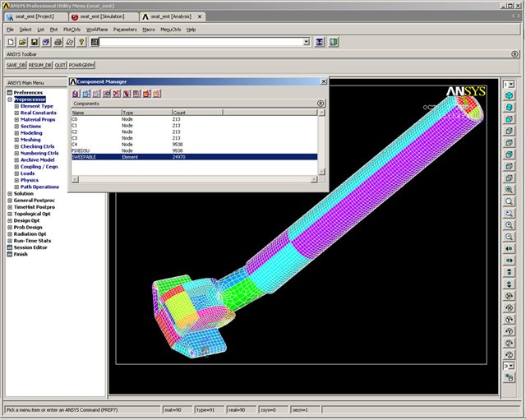Click the POWRGRPH button
526x420 pixels.
tap(81, 65)
